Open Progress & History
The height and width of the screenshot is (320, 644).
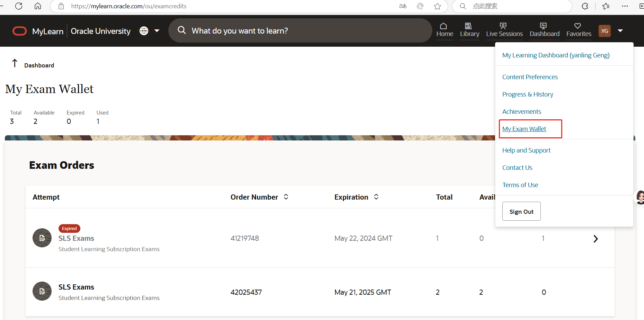(x=528, y=94)
